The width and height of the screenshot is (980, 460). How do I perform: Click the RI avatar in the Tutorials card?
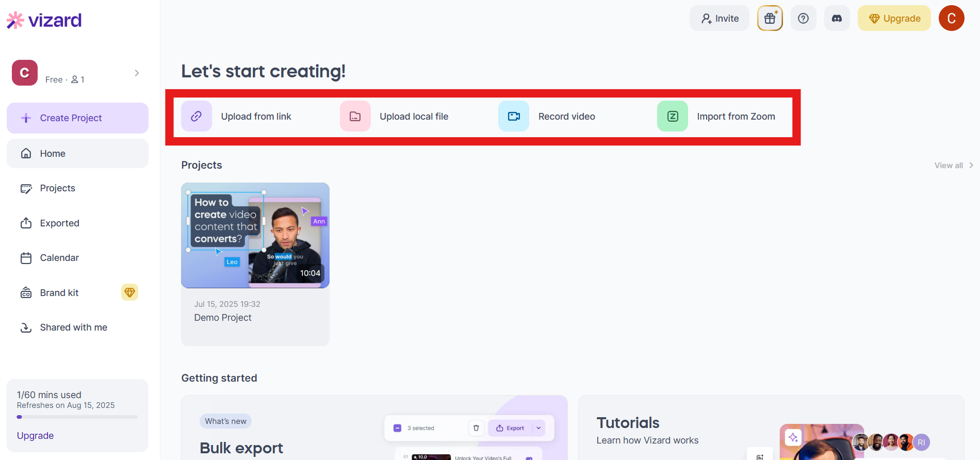pyautogui.click(x=921, y=442)
